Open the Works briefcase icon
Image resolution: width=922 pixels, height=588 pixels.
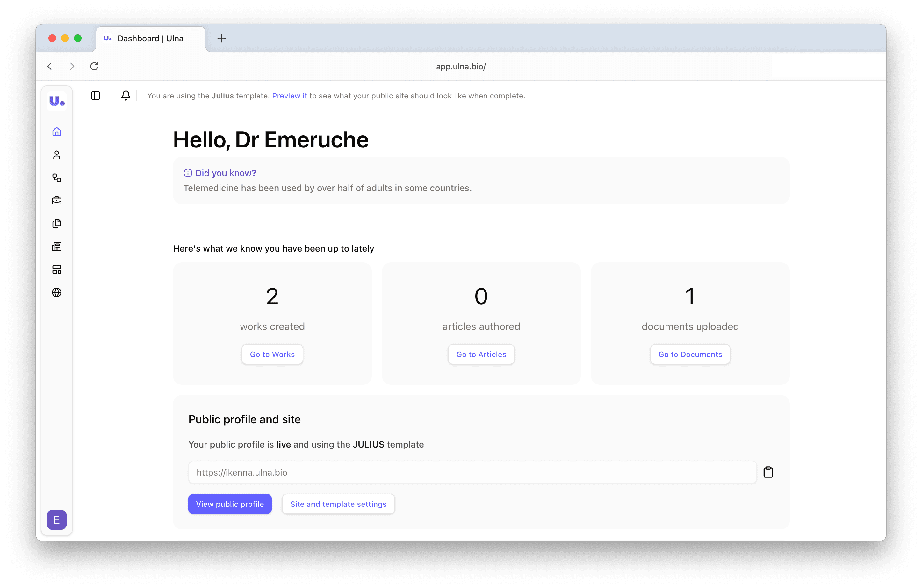click(x=57, y=200)
